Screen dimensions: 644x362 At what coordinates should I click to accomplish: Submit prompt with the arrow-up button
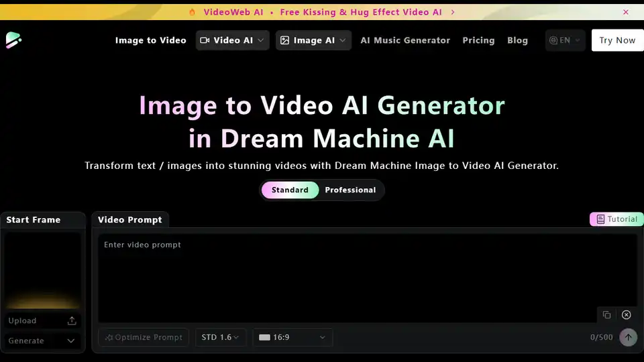pos(628,337)
